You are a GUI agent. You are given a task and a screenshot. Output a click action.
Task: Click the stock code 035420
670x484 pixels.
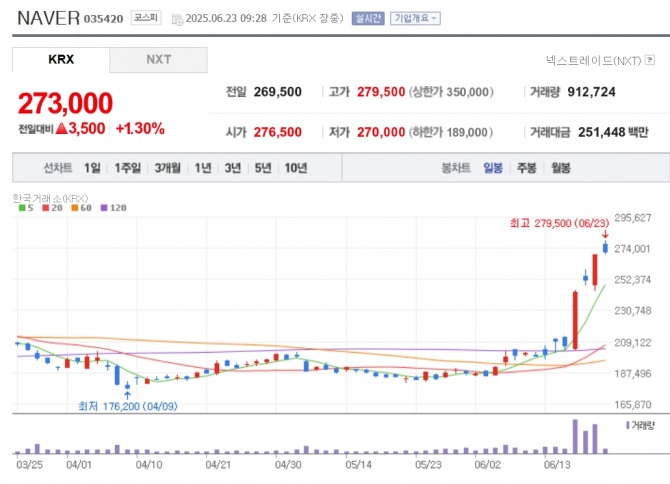point(103,19)
